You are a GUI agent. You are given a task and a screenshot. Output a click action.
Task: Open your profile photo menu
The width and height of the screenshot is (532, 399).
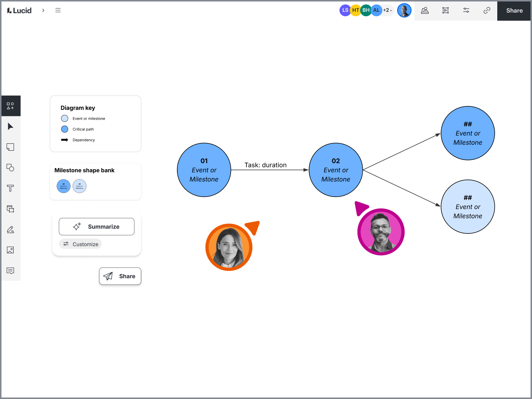pos(404,10)
